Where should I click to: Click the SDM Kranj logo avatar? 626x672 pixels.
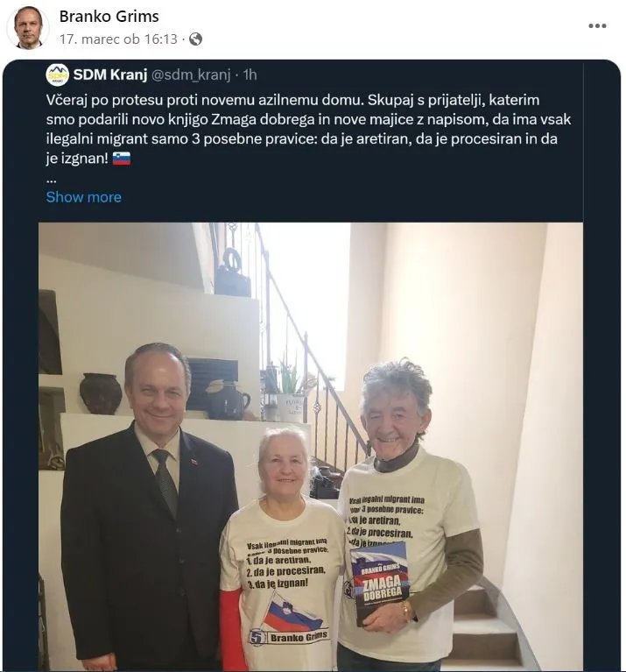(58, 75)
